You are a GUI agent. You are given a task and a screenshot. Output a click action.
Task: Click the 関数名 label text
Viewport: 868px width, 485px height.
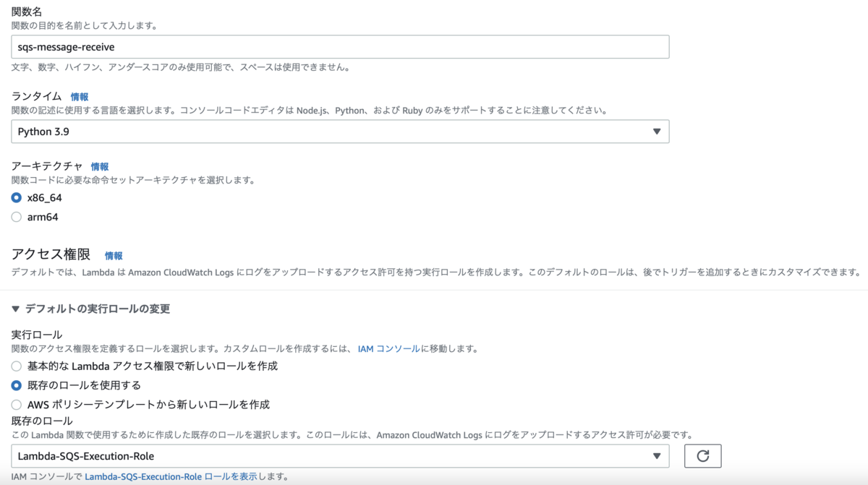[x=27, y=11]
